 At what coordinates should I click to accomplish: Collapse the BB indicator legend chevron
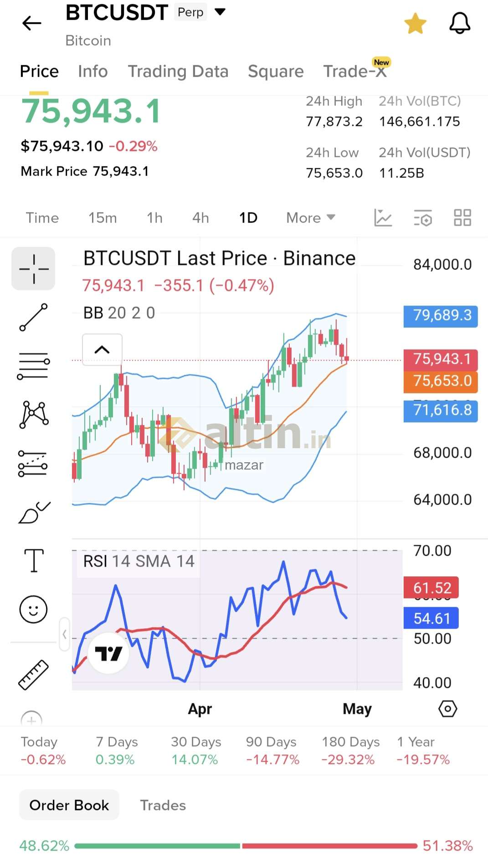pos(102,350)
